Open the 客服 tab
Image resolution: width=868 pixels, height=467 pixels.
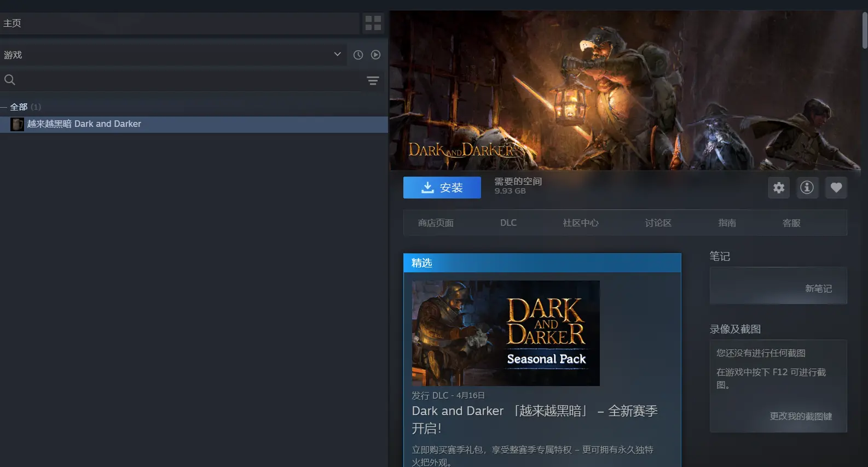[x=791, y=223]
